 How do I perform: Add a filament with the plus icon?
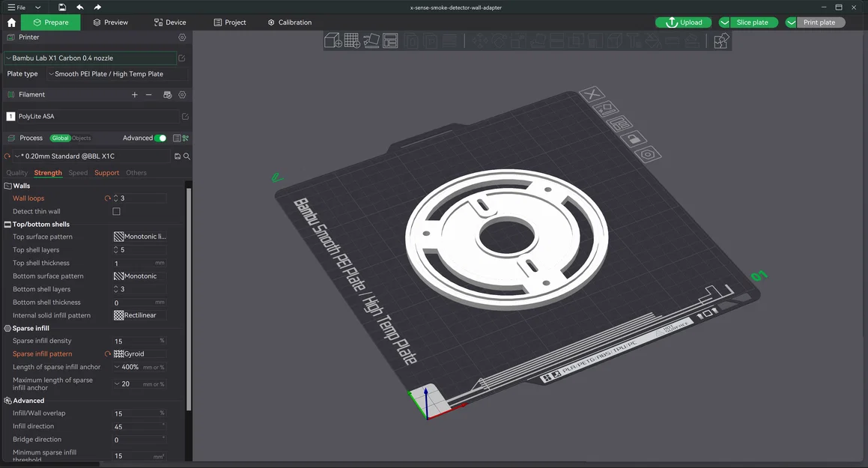135,94
